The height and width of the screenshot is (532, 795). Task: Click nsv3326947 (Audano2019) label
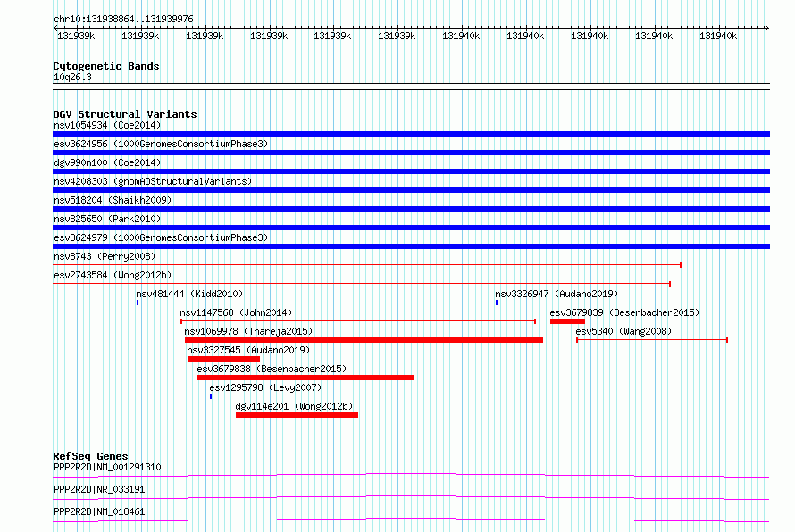[x=556, y=294]
